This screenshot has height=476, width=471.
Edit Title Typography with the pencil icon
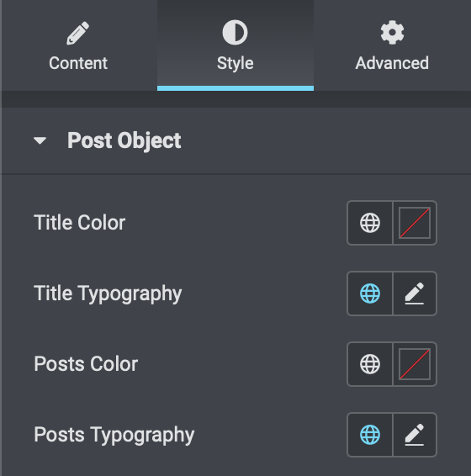[415, 294]
